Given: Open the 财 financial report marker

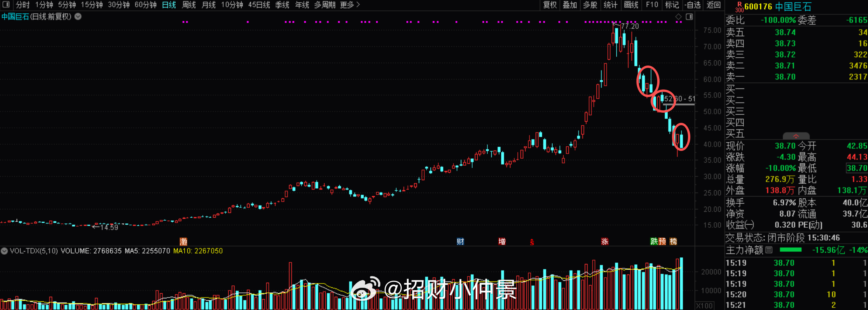Looking at the screenshot, I should [460, 241].
